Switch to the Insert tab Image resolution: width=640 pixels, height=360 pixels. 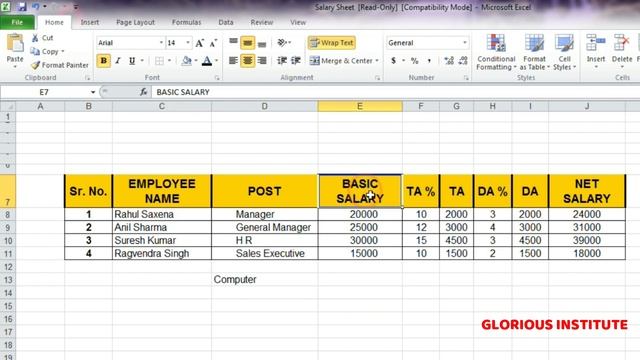coord(90,22)
